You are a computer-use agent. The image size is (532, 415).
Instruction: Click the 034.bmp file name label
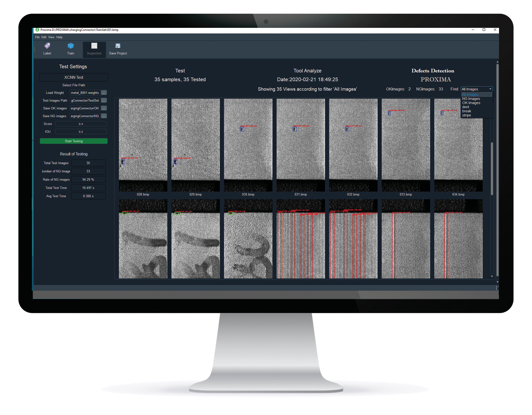point(458,194)
